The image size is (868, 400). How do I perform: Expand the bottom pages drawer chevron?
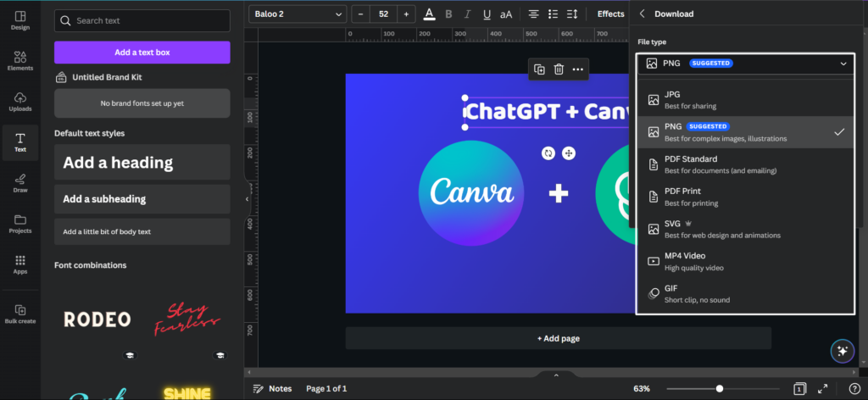pyautogui.click(x=556, y=375)
